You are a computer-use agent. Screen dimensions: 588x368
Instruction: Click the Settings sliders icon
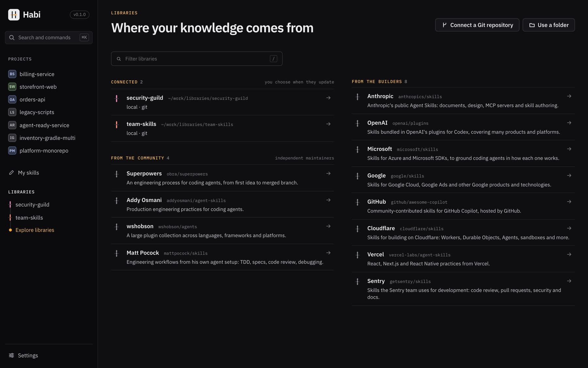(x=11, y=355)
